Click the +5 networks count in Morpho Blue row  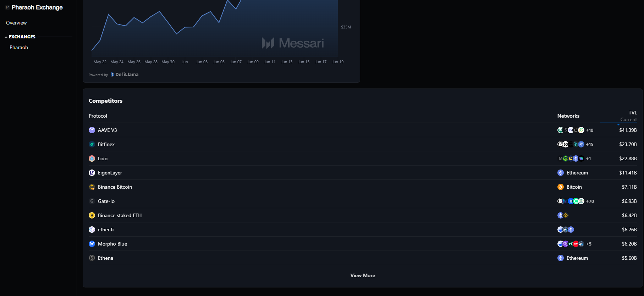point(589,244)
